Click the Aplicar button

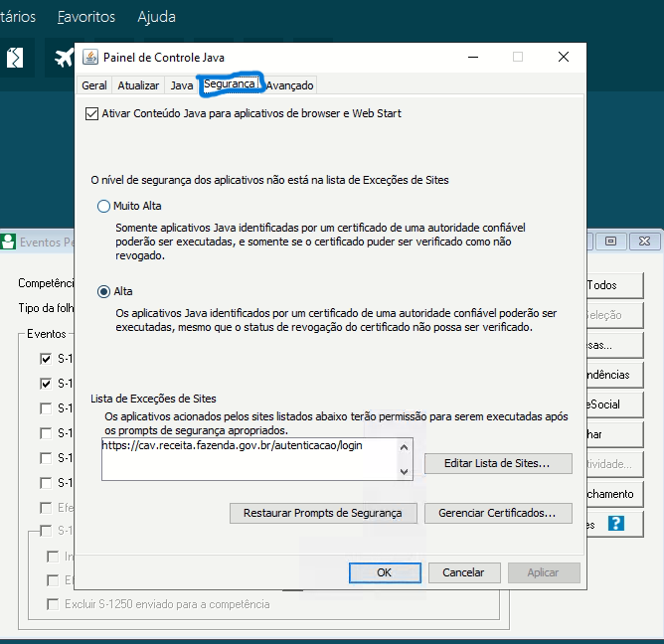tap(544, 572)
